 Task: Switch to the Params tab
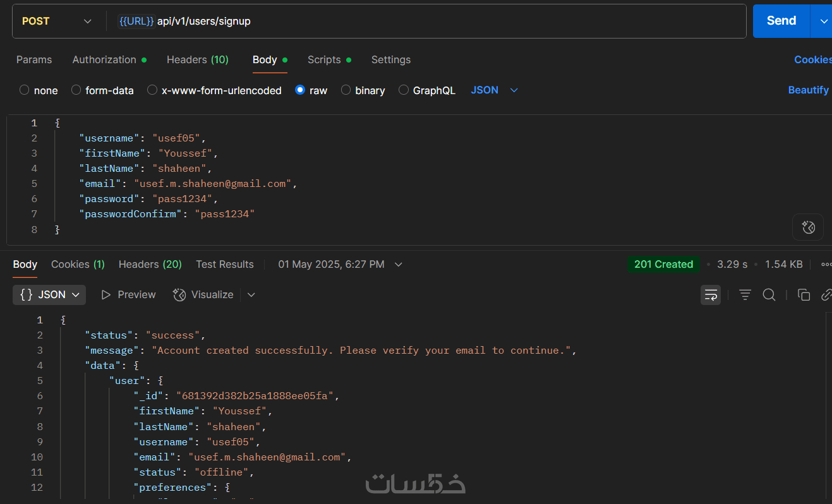click(34, 59)
